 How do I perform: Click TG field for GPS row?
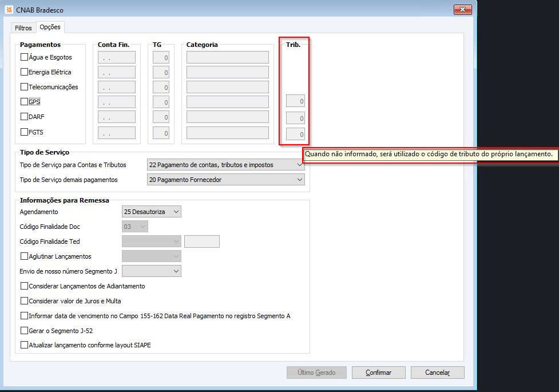161,102
